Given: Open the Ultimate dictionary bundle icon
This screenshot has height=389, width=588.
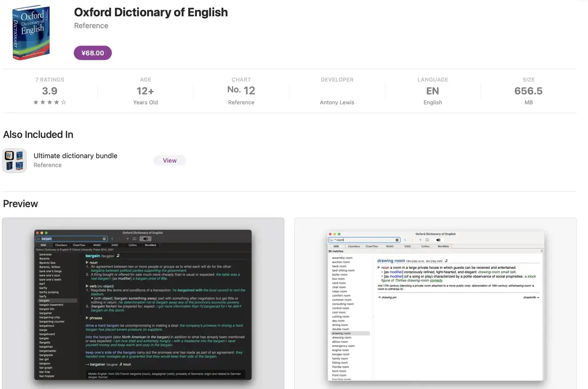Looking at the screenshot, I should point(14,160).
